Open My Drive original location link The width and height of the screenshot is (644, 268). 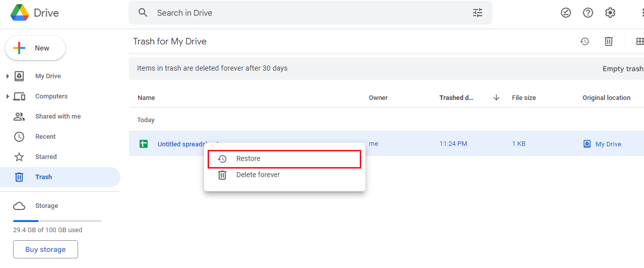tap(608, 144)
